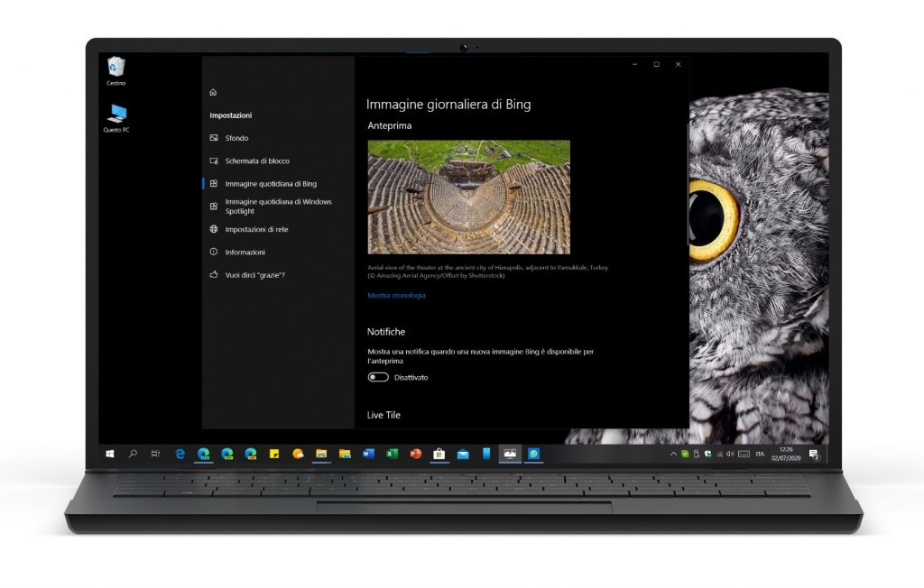This screenshot has height=588, width=924.
Task: Open WhatsApp from the taskbar
Action: [x=533, y=454]
